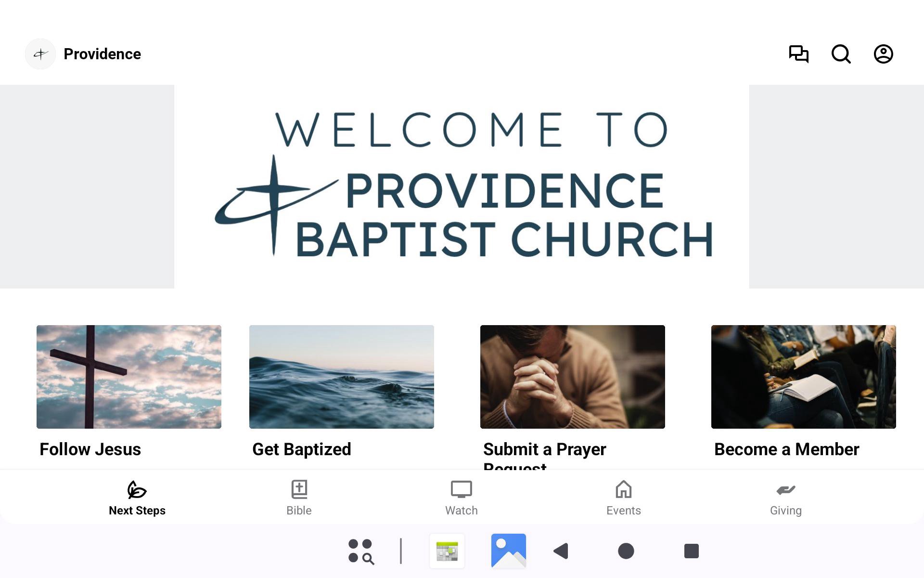Open the user profile icon
924x578 pixels.
[883, 54]
